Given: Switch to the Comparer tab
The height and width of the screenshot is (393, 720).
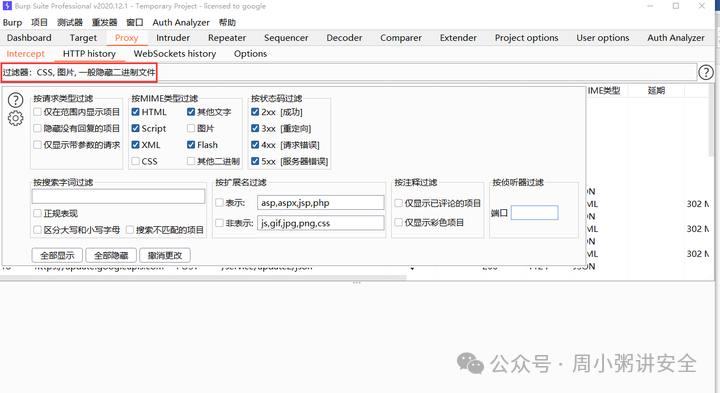Looking at the screenshot, I should (x=401, y=38).
